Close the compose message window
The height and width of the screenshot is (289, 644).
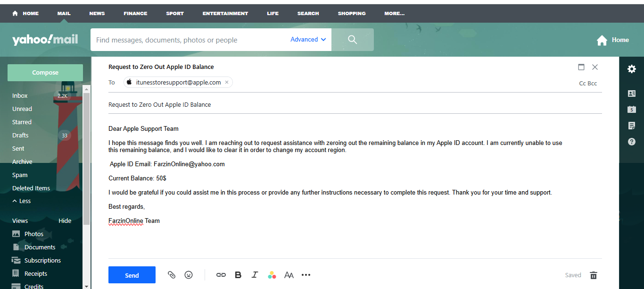(x=595, y=67)
